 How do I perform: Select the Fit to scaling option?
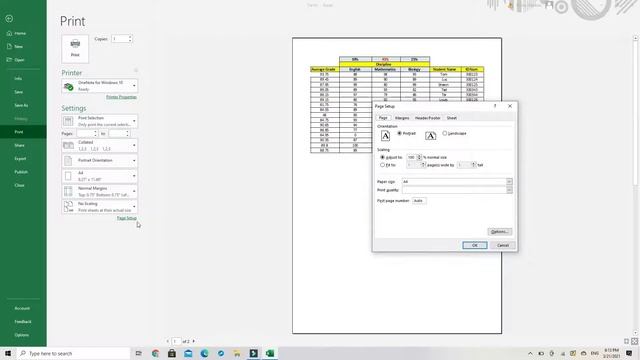click(382, 165)
